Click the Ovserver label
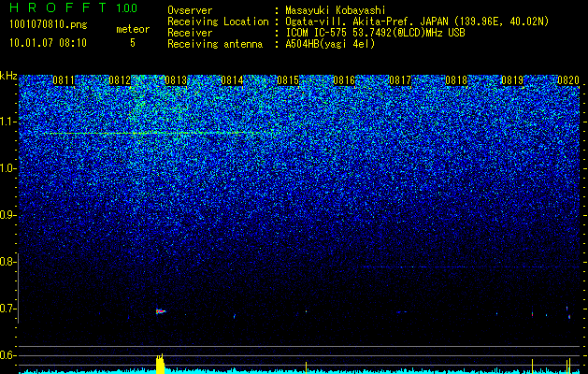The width and height of the screenshot is (588, 374). (190, 10)
